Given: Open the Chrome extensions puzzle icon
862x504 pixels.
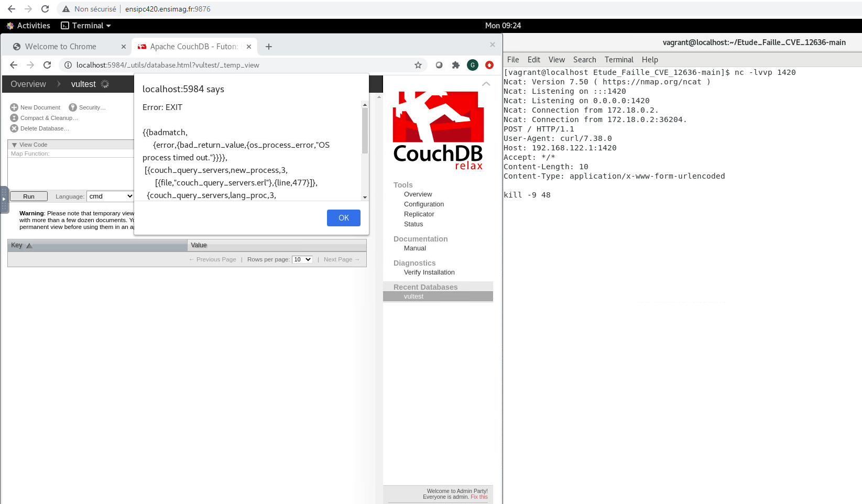Looking at the screenshot, I should tap(456, 65).
